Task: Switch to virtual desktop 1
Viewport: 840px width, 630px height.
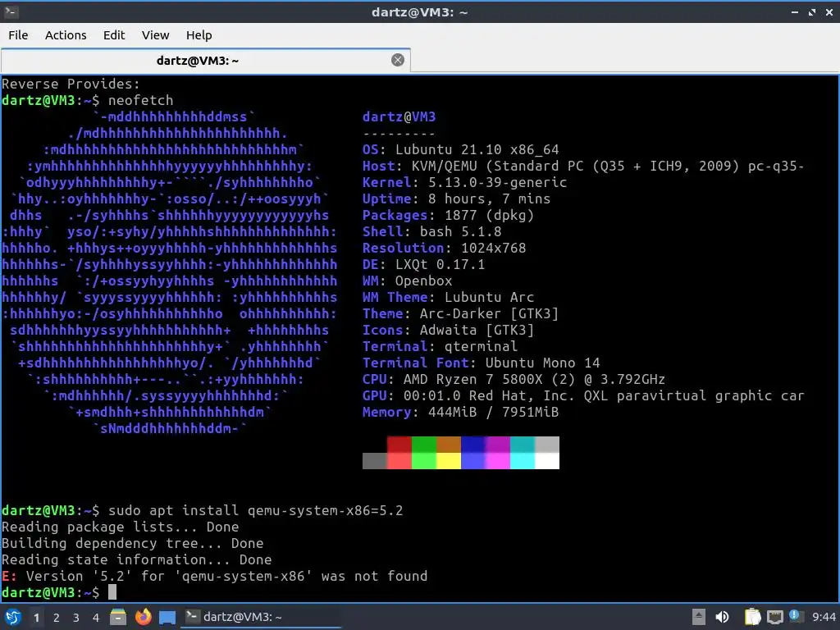Action: (x=36, y=618)
